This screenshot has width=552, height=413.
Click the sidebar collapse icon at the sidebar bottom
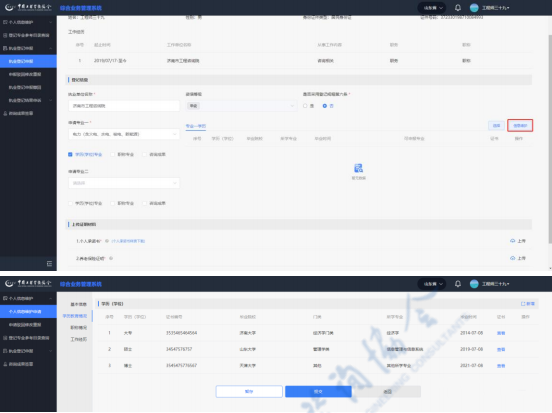pos(49,264)
